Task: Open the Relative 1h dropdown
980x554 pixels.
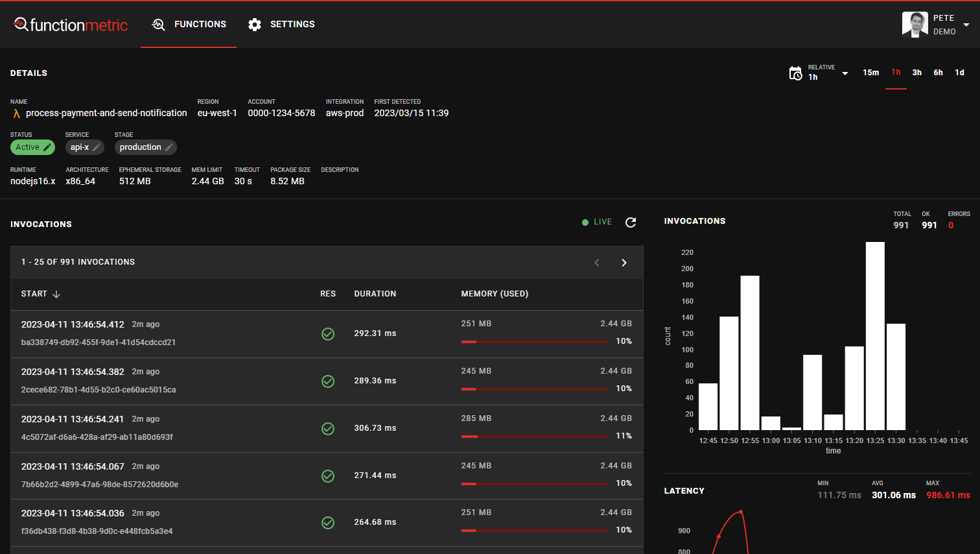Action: click(x=819, y=73)
